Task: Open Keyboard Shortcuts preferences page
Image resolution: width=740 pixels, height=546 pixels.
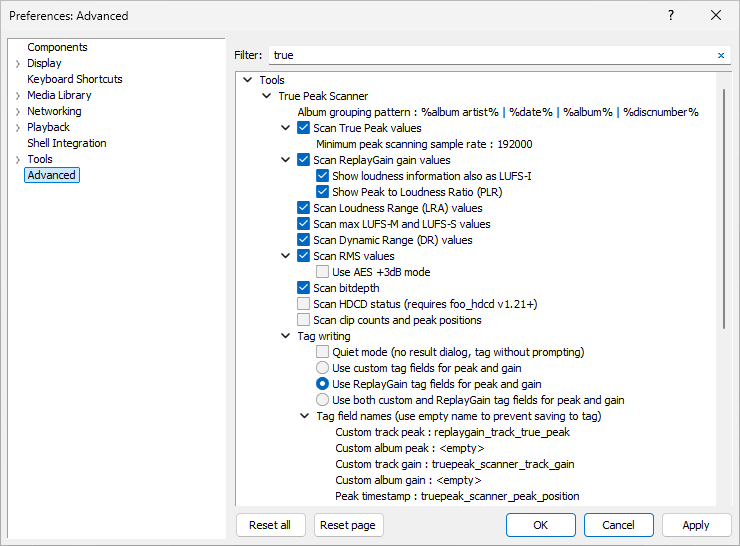Action: [75, 79]
